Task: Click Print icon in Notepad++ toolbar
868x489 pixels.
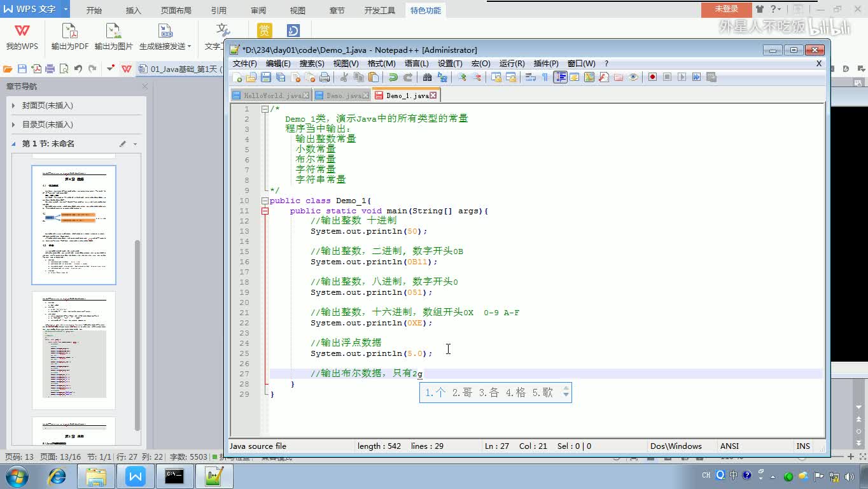Action: click(325, 77)
